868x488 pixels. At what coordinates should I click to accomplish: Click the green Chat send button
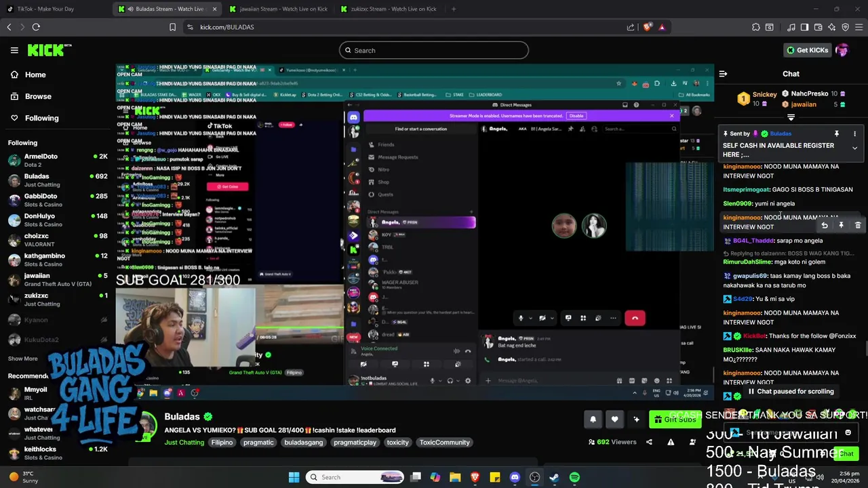(846, 453)
